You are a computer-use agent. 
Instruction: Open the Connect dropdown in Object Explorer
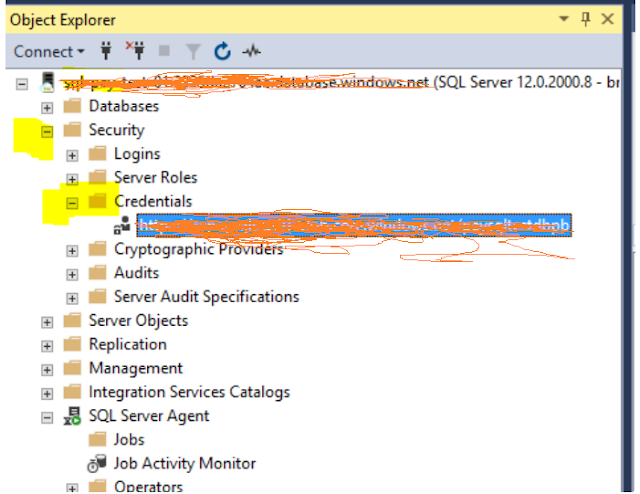49,52
